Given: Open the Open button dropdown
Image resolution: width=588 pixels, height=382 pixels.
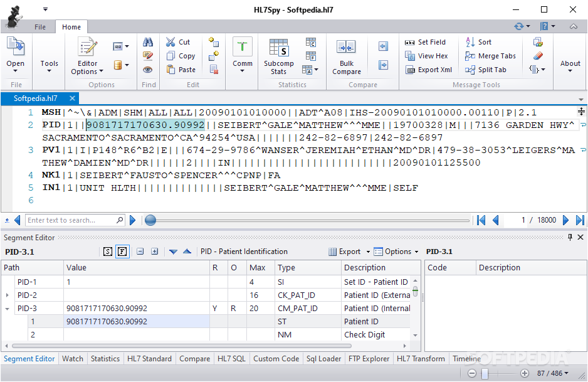Looking at the screenshot, I should 16,71.
